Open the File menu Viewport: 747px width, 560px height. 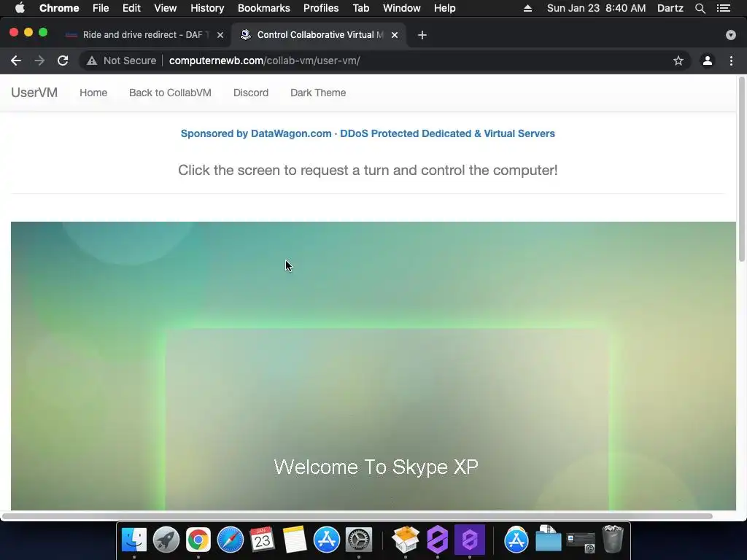click(101, 8)
